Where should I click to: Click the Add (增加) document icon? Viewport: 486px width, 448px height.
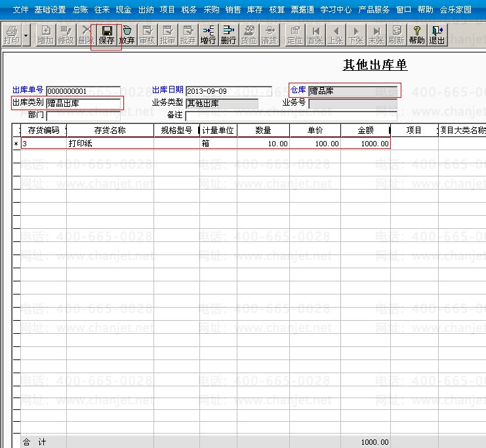[45, 35]
